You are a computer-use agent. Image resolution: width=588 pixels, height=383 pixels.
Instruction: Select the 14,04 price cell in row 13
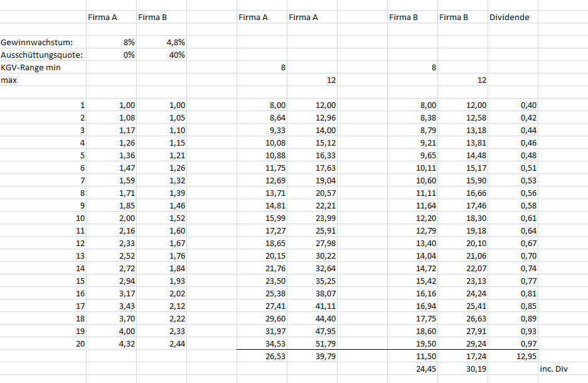(x=412, y=256)
